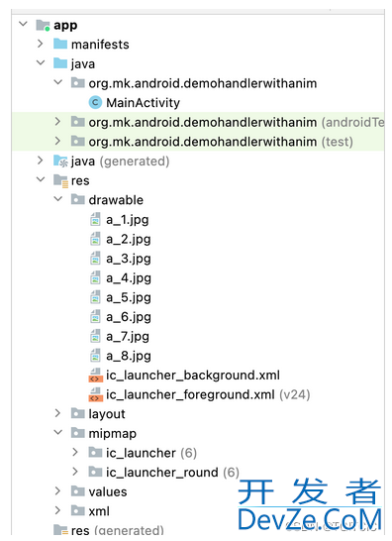
Task: Select the ic_launcher_round (6) label
Action: click(x=172, y=472)
